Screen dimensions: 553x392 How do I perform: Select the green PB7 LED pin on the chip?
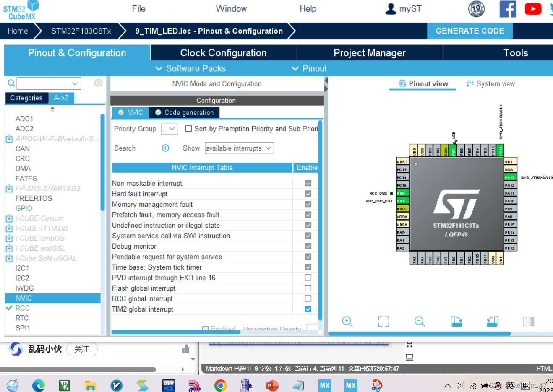point(454,151)
